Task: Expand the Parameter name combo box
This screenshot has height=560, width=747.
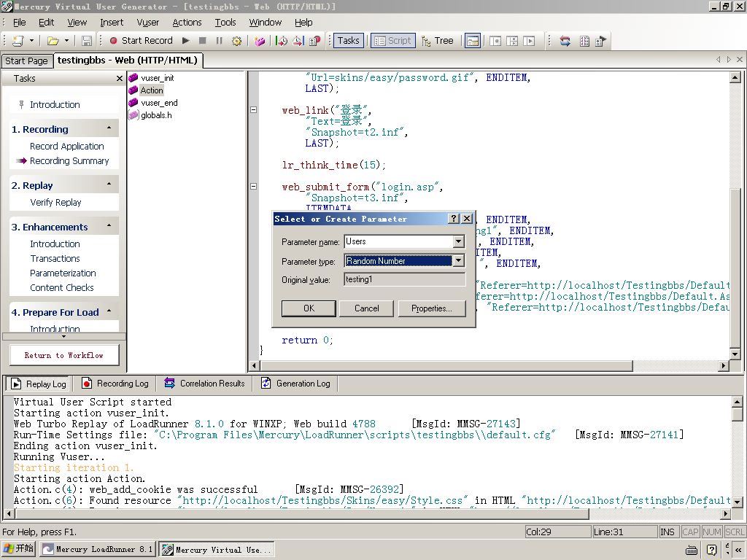Action: click(458, 241)
